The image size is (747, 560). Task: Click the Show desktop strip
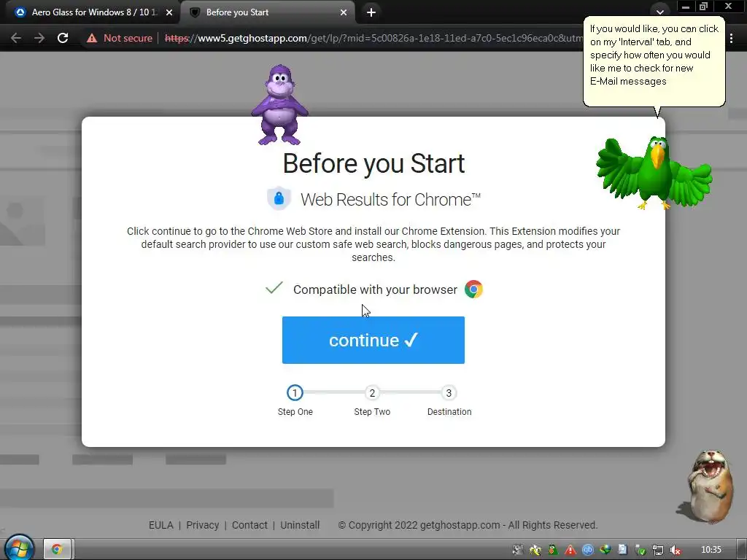pyautogui.click(x=741, y=550)
